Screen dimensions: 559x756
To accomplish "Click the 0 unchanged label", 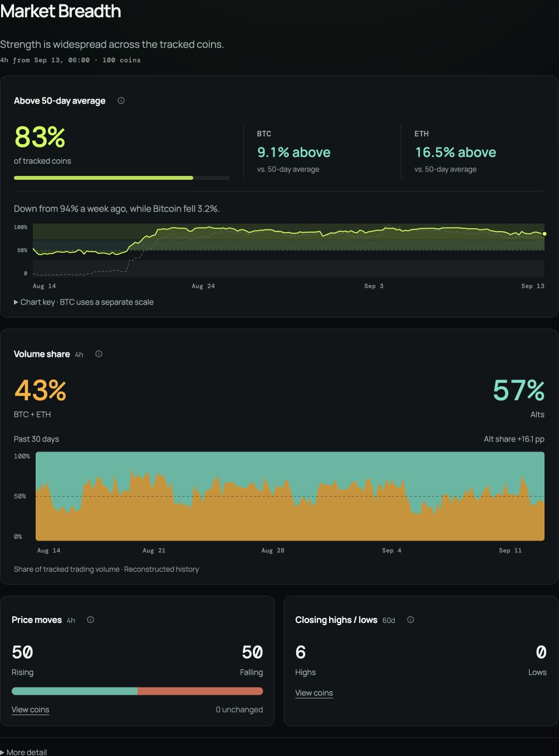I will pos(239,710).
